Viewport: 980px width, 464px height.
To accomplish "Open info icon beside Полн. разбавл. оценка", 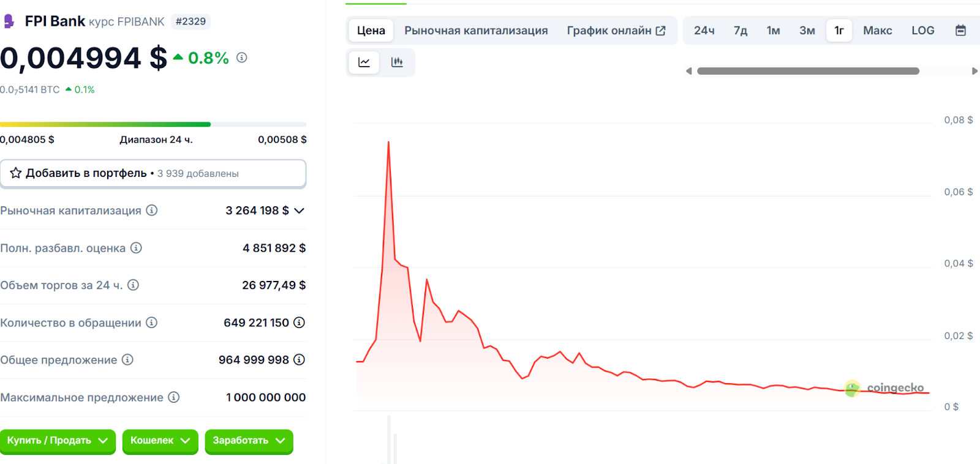I will click(136, 248).
